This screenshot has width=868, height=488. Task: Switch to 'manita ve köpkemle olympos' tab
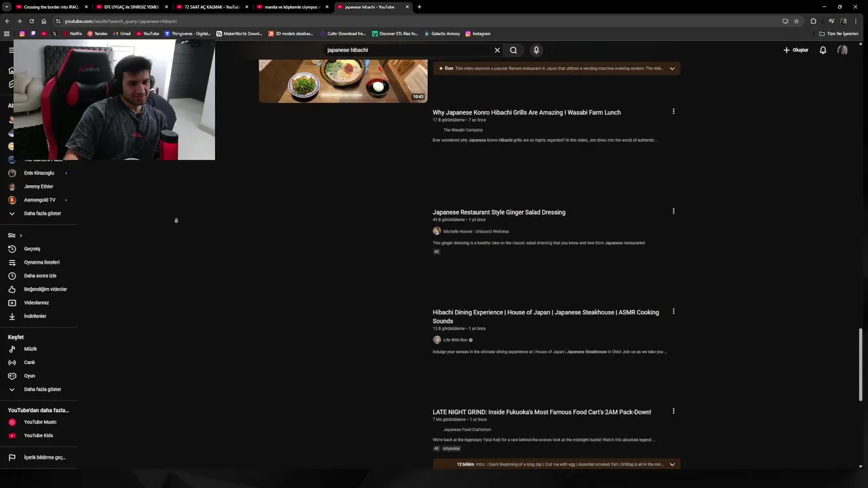[292, 7]
